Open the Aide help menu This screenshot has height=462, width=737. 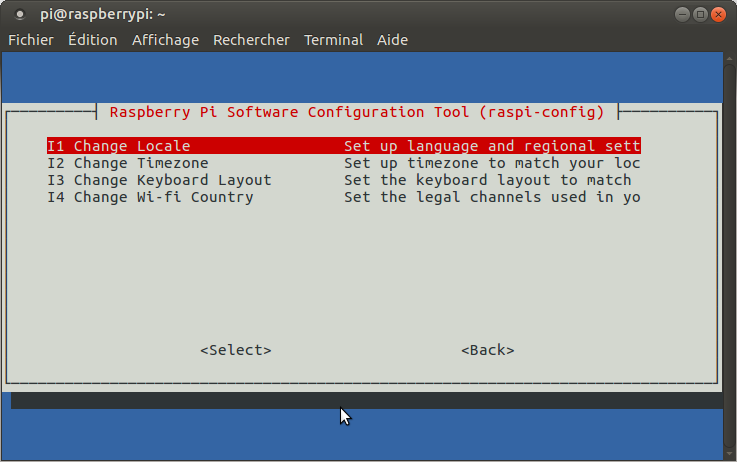tap(392, 40)
